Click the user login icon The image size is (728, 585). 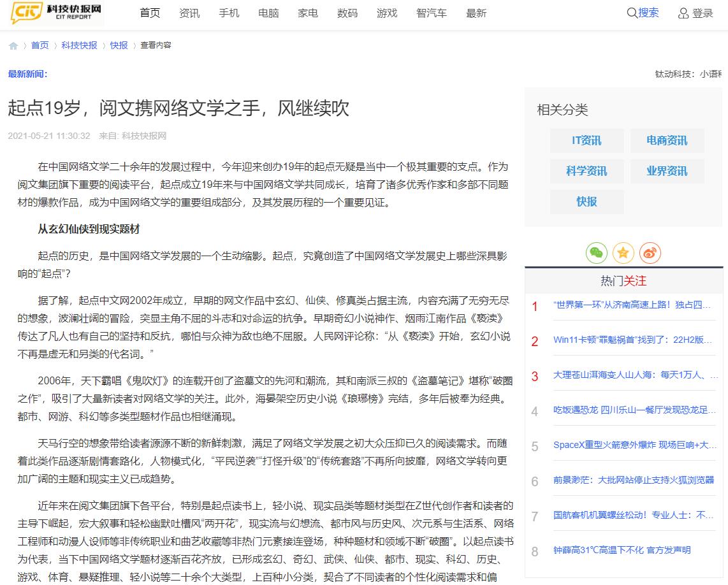click(683, 13)
